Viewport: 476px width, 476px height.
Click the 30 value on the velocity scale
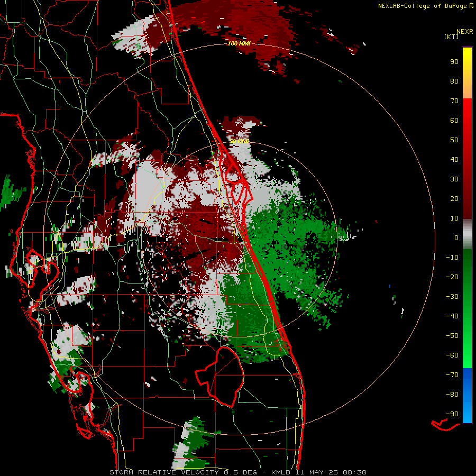click(454, 179)
